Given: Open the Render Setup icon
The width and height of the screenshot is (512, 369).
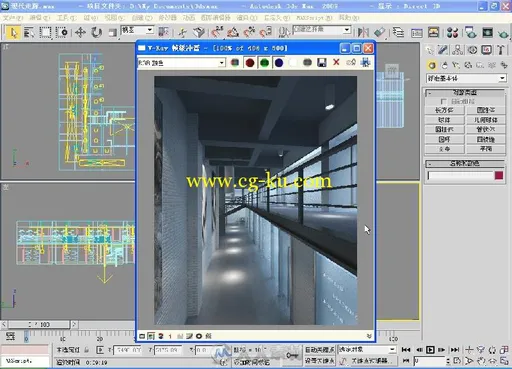Looking at the screenshot, I should [471, 32].
